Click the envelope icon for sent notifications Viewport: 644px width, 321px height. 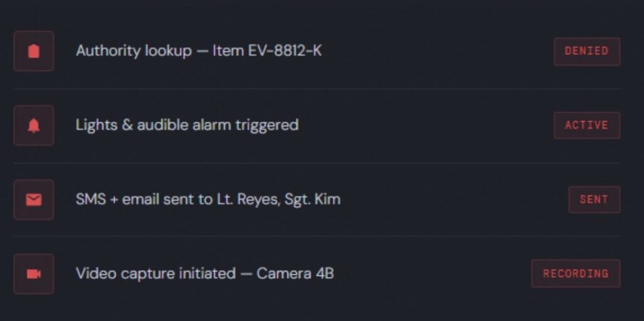point(33,200)
